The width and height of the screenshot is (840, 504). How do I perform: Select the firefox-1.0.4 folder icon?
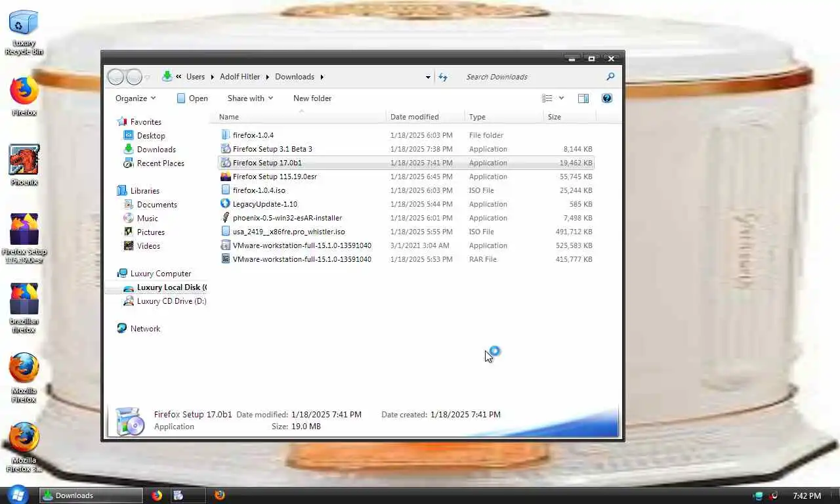click(x=226, y=135)
